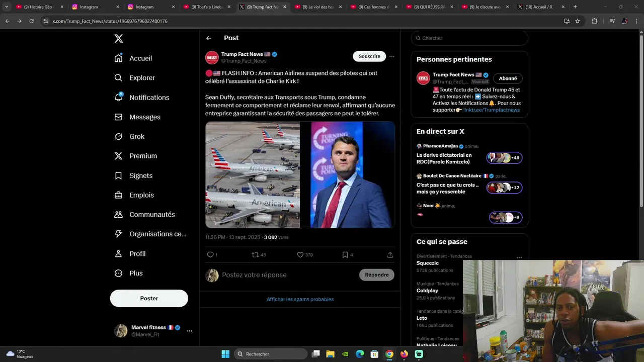Open the Windows Start menu
Image resolution: width=644 pixels, height=362 pixels.
[x=225, y=354]
